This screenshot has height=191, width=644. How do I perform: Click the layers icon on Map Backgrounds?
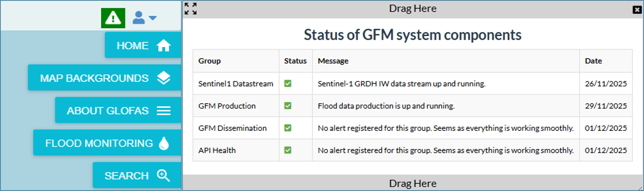[x=164, y=78]
